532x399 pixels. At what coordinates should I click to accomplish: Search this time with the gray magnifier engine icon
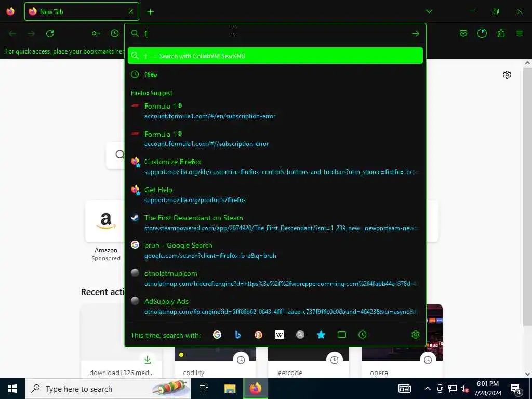tap(300, 335)
